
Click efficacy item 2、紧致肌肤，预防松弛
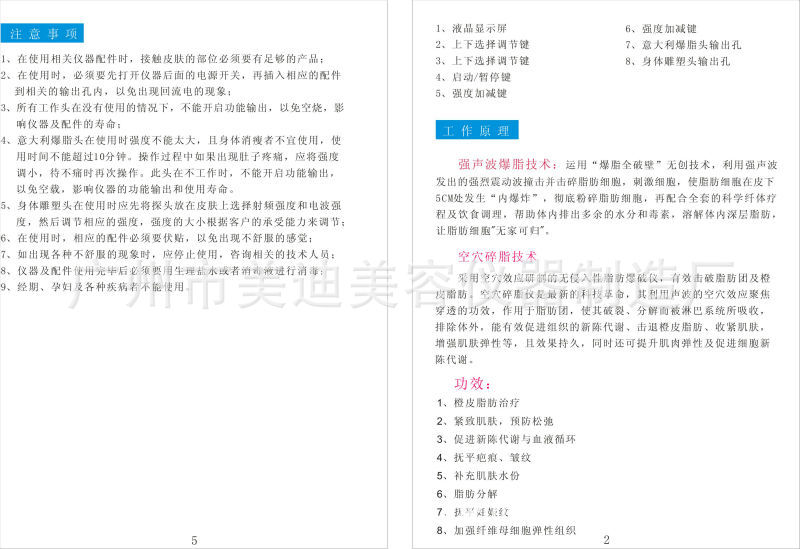pos(495,421)
